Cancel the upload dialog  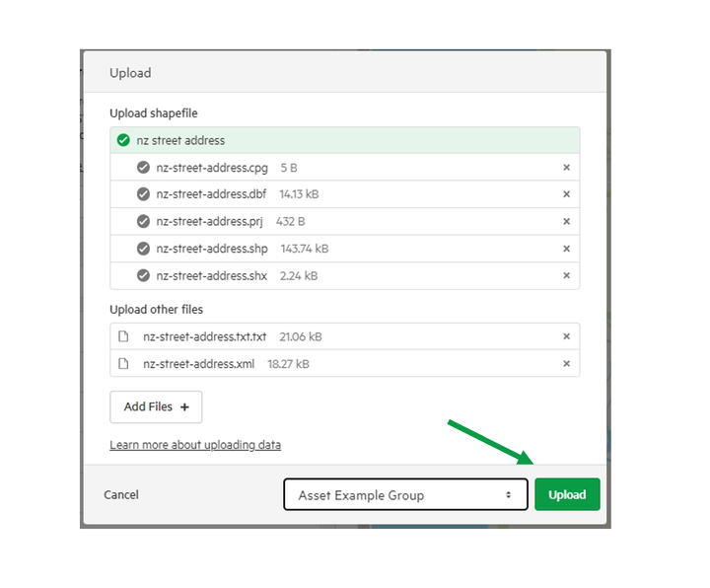[121, 494]
